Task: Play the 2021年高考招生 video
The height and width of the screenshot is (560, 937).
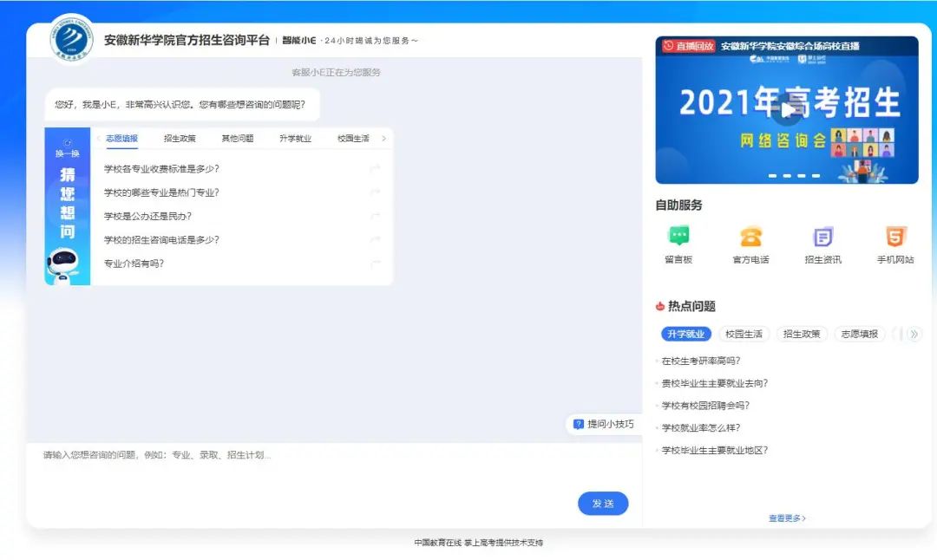Action: 787,110
